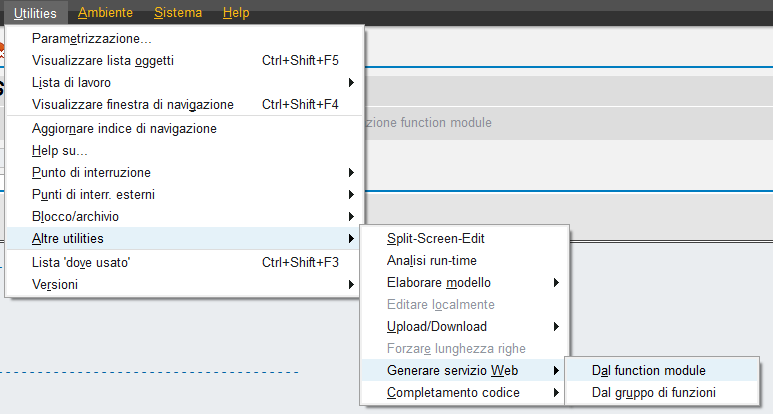Viewport: 773px width, 414px height.
Task: Click Aggiornare indice di navigazione
Action: coord(184,129)
